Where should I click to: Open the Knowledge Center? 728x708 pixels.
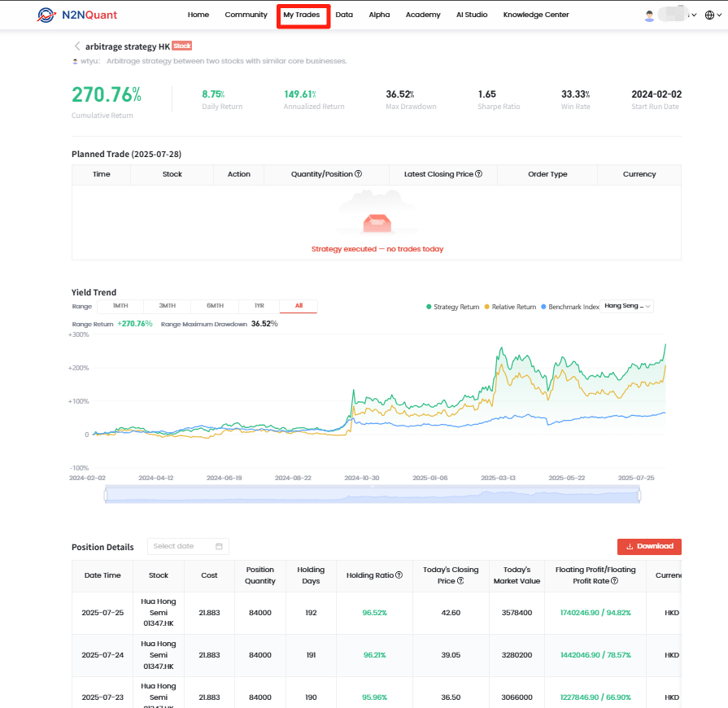(x=536, y=15)
